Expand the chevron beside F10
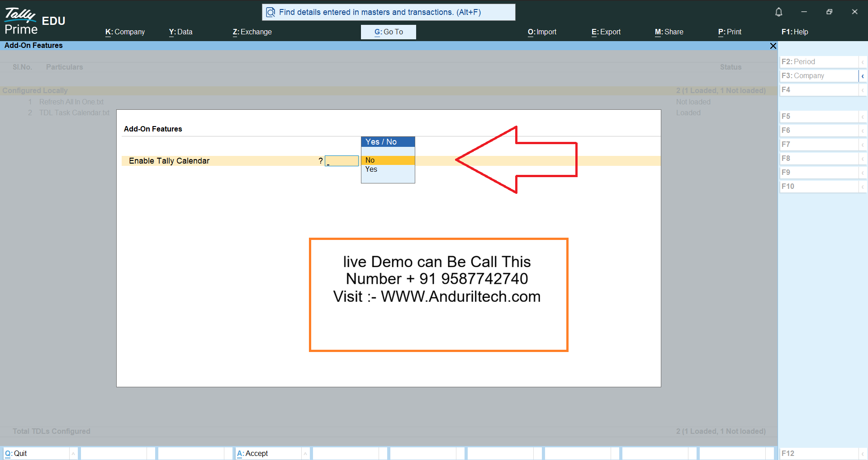 (863, 187)
